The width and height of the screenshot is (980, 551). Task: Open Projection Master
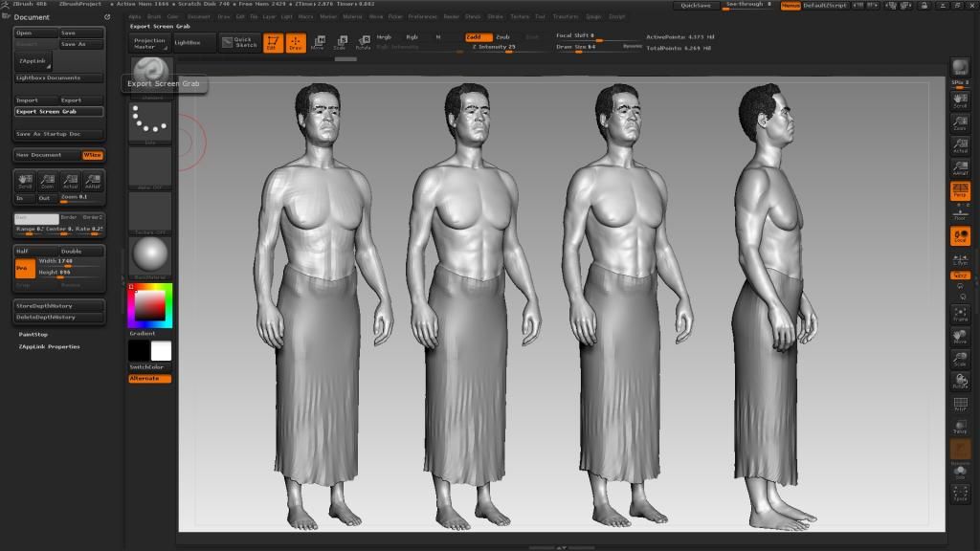[150, 42]
